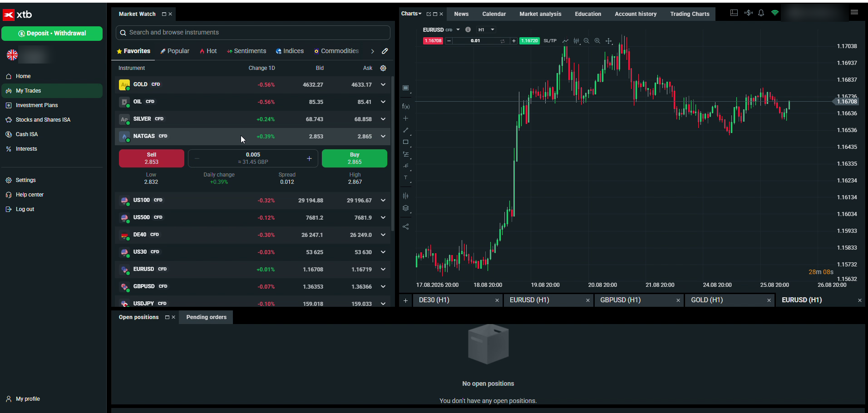Image resolution: width=868 pixels, height=413 pixels.
Task: Open the notifications bell icon
Action: 761,13
